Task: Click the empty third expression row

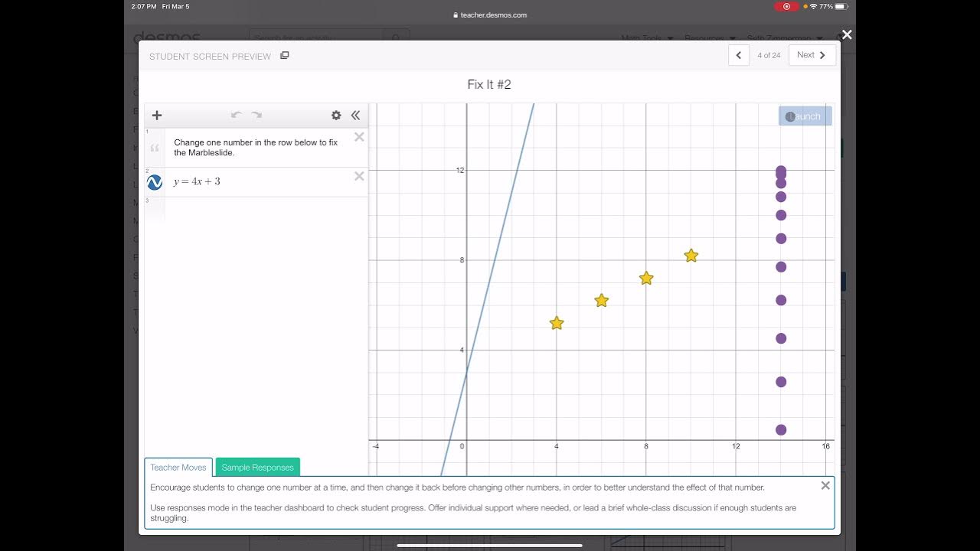Action: pos(256,209)
